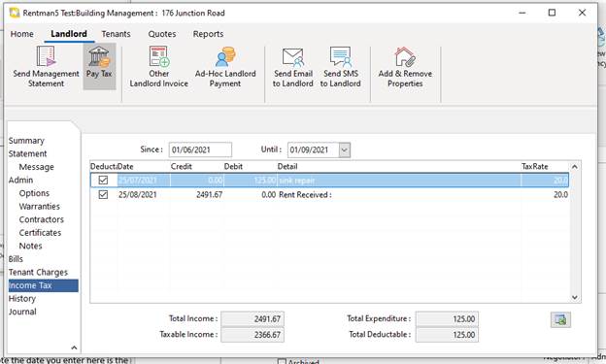This screenshot has width=606, height=364.
Task: Click the Total Expenditure value field
Action: (447, 318)
